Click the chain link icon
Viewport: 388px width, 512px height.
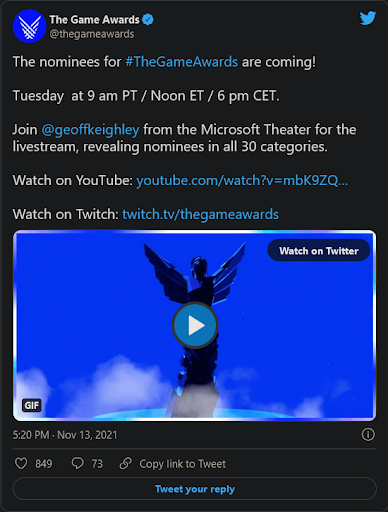coord(126,463)
